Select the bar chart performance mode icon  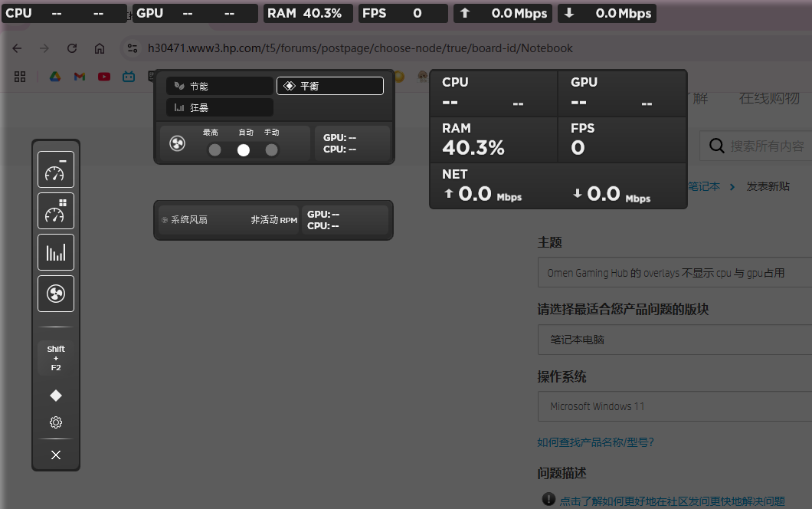[56, 252]
